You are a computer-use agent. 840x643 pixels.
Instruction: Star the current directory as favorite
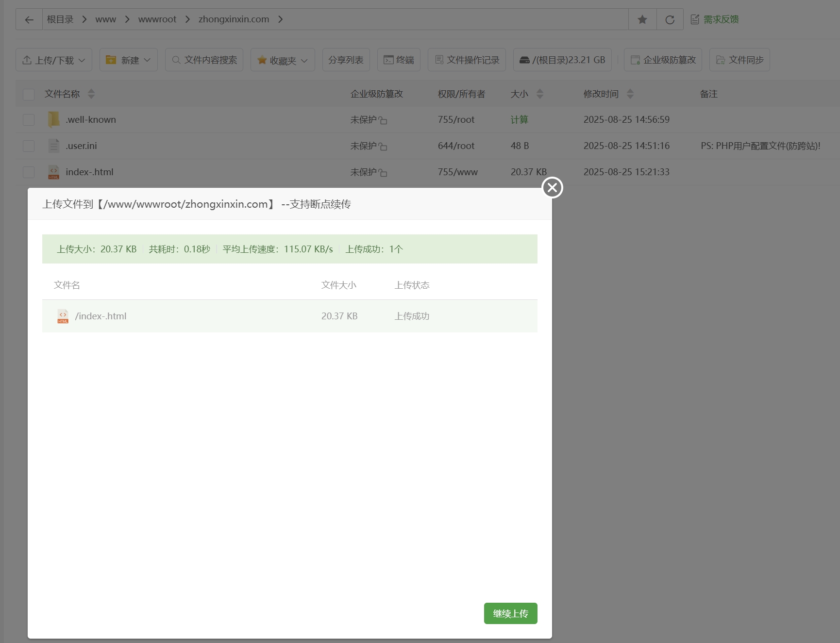[642, 19]
